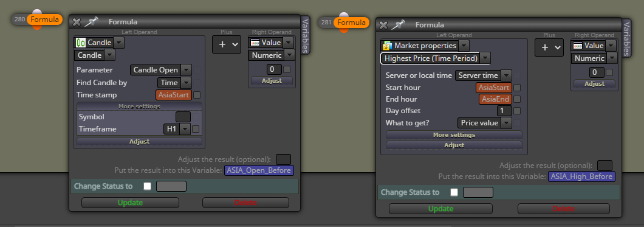Toggle the checkbox beside Timeframe H1
Screen dimensions: 644x227
point(196,129)
